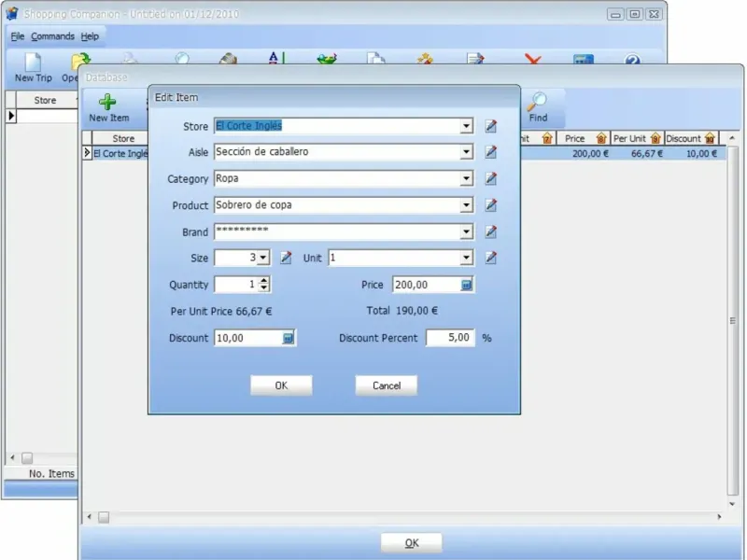Open the File menu
Viewport: 747px width, 560px height.
point(18,36)
